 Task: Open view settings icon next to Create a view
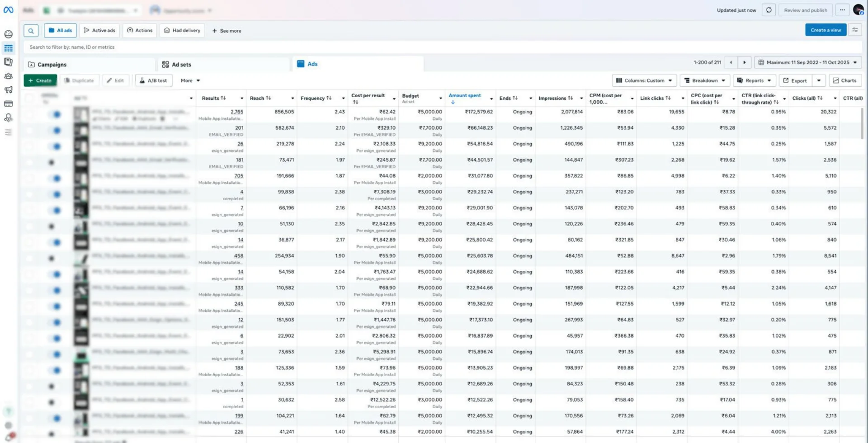(x=855, y=30)
